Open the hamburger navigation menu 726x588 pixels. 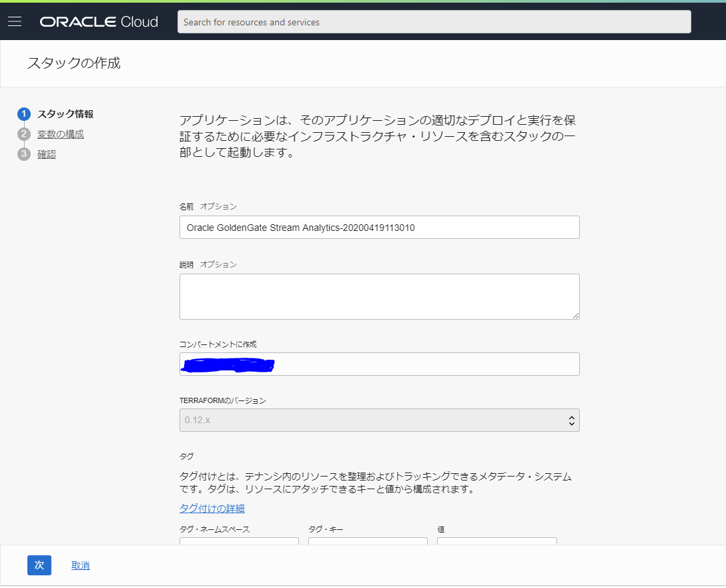click(x=15, y=21)
